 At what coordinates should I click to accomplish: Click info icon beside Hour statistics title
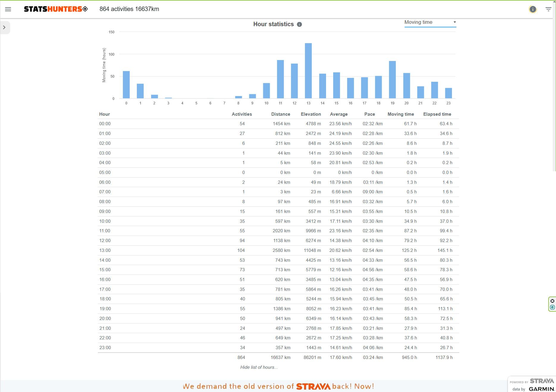pos(299,24)
